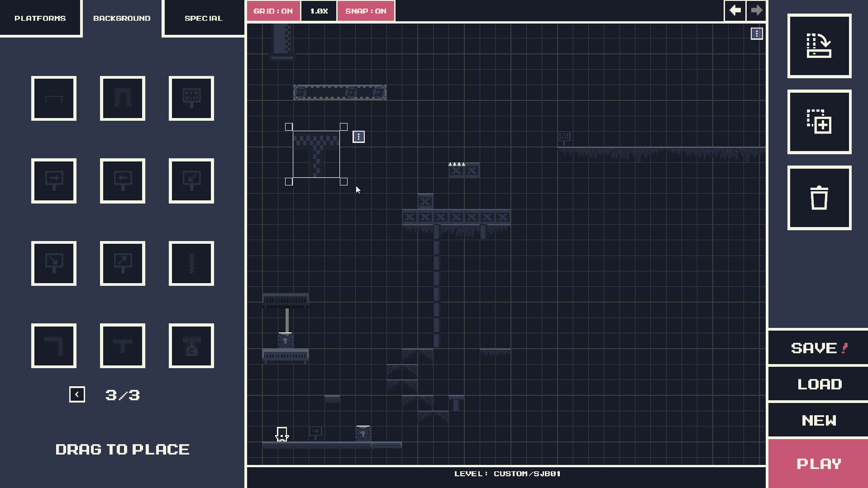
Task: Open the canvas corner options menu
Action: tap(757, 33)
